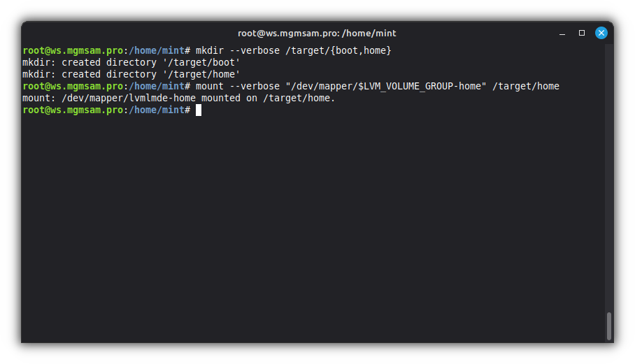Click the '/target/boot' created directory output
635x364 pixels.
(201, 62)
